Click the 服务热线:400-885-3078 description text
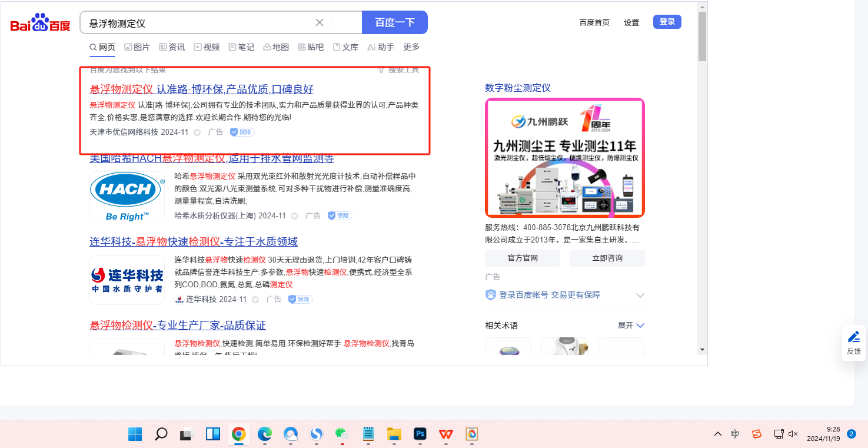Image resolution: width=868 pixels, height=448 pixels. [562, 234]
